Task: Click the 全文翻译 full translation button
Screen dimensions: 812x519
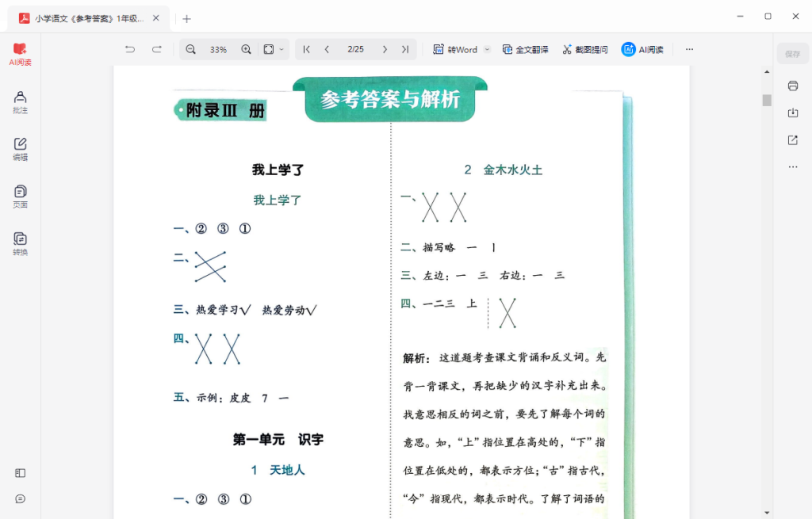Action: tap(525, 49)
